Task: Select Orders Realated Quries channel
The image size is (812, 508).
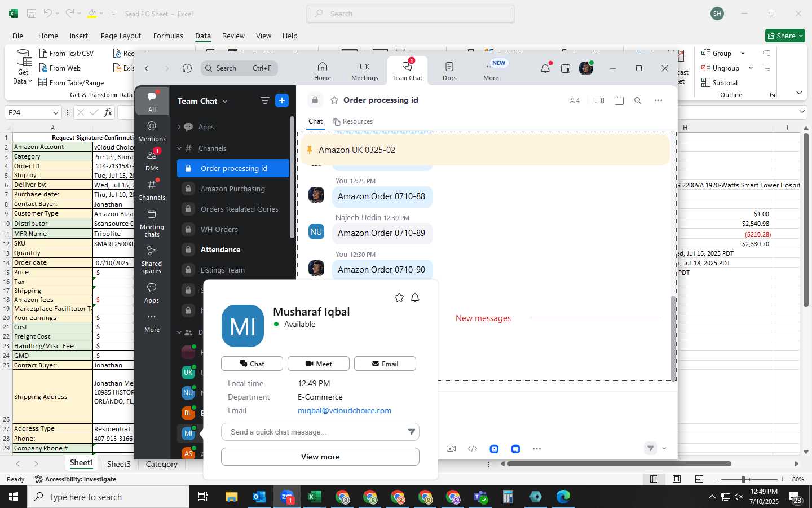Action: point(233,209)
